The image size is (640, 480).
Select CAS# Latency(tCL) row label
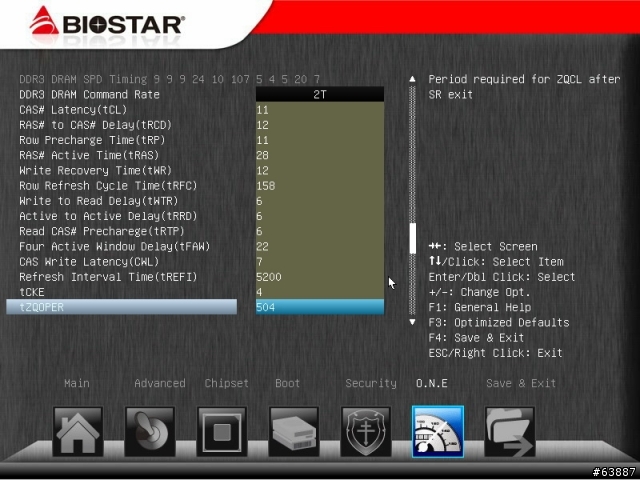tap(73, 110)
